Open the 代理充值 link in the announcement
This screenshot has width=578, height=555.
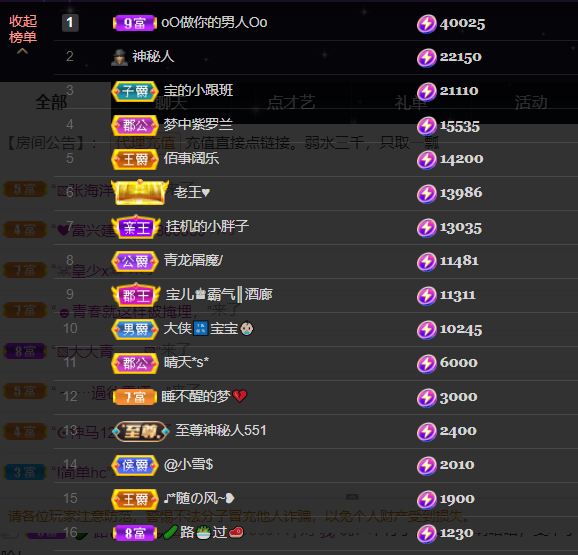[145, 142]
